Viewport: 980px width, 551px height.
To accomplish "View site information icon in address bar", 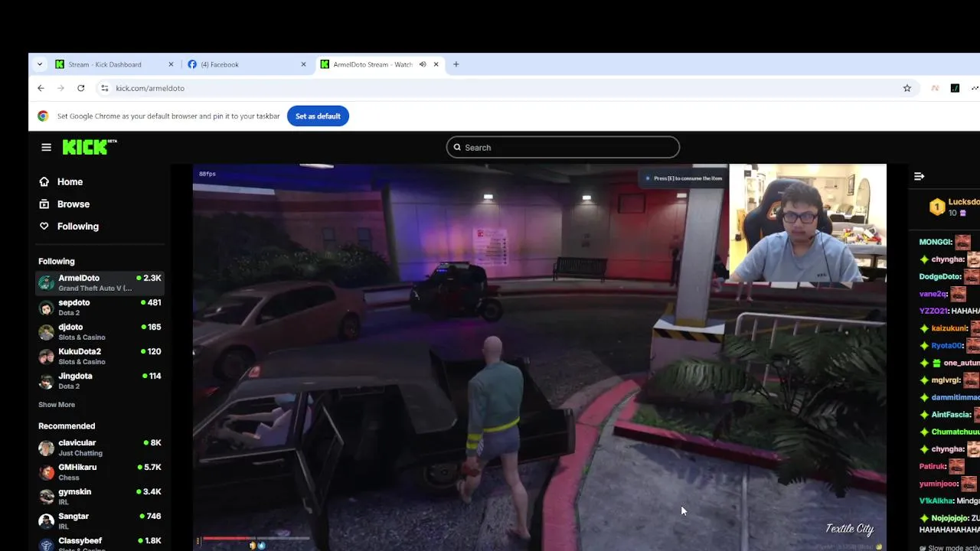I will pyautogui.click(x=105, y=88).
